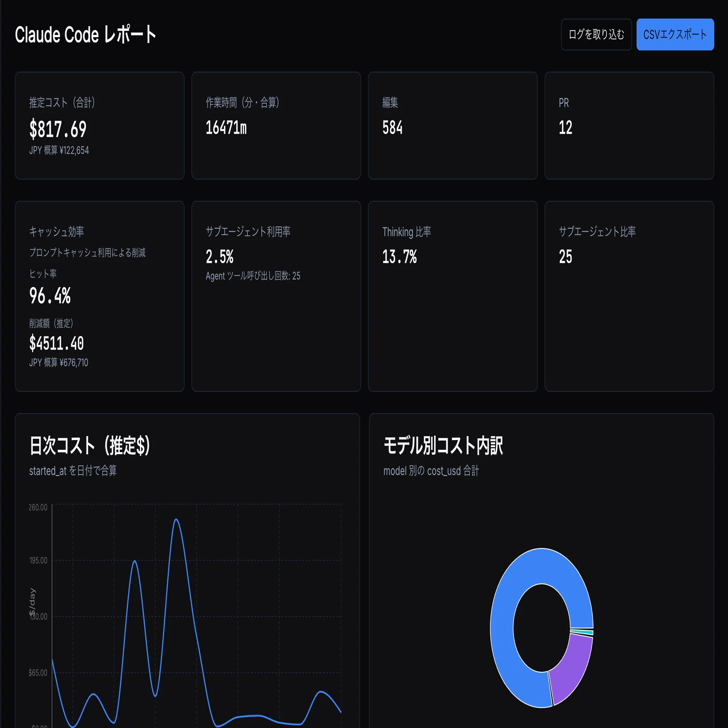The image size is (728, 728).
Task: Click the 260.00 y-axis tick label
Action: tap(38, 507)
